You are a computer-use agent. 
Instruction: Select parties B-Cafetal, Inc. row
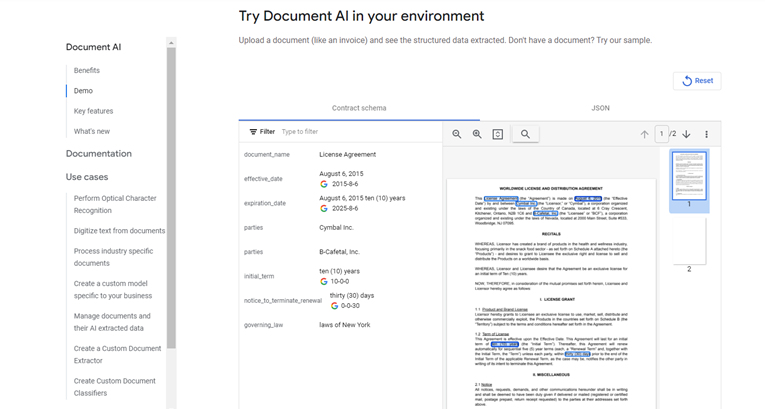point(341,252)
